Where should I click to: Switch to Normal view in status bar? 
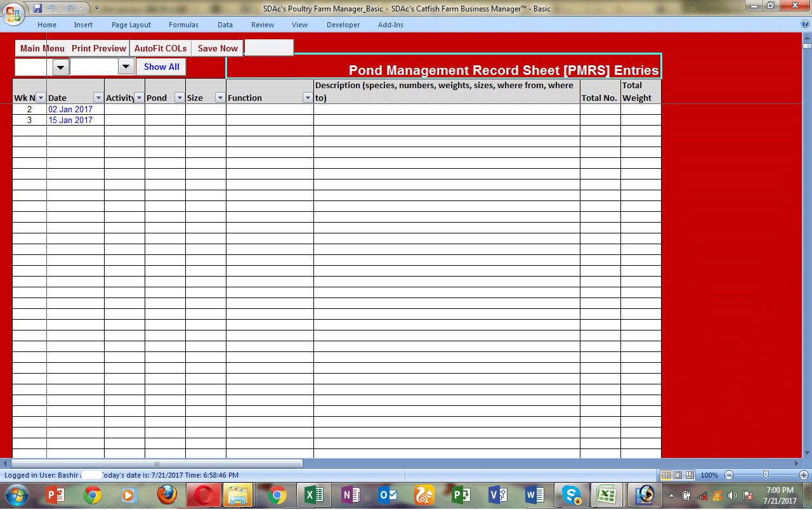pyautogui.click(x=666, y=475)
